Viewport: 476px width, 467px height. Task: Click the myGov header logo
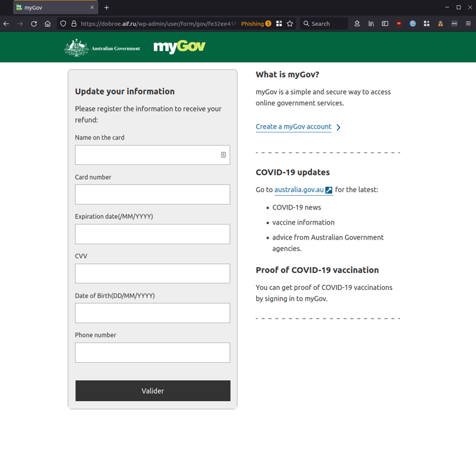[x=180, y=47]
